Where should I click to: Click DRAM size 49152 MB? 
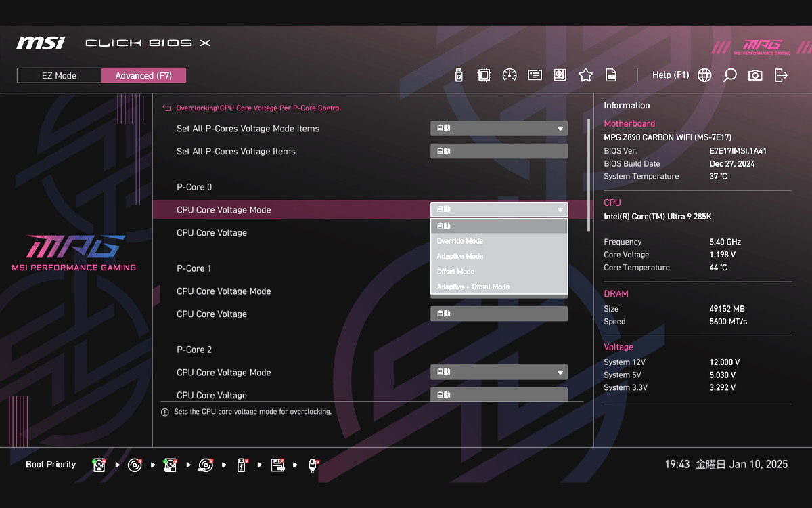click(x=727, y=309)
